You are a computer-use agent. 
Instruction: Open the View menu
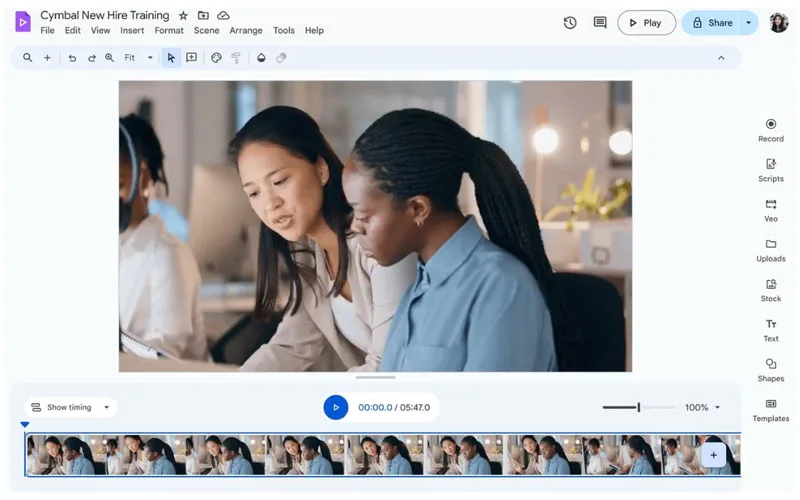(101, 31)
